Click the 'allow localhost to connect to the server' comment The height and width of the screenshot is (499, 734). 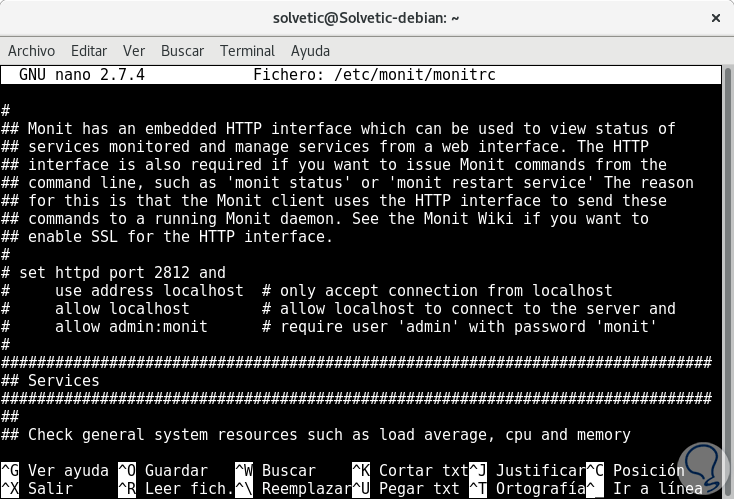pos(469,308)
